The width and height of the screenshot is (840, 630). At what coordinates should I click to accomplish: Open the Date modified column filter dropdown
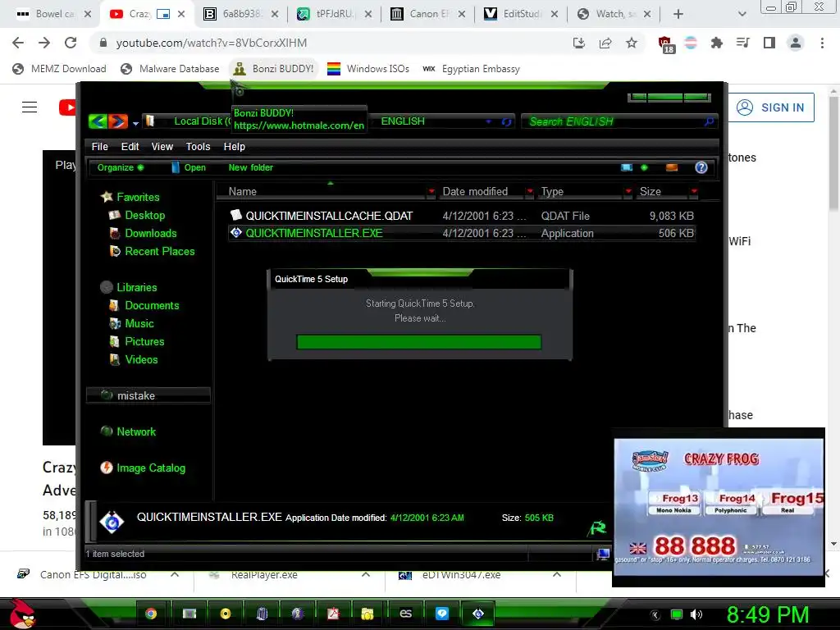[x=530, y=191]
